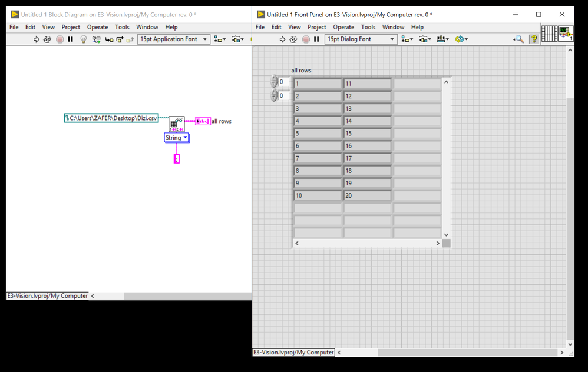Click array cell containing 5
588x372 pixels.
click(x=317, y=134)
